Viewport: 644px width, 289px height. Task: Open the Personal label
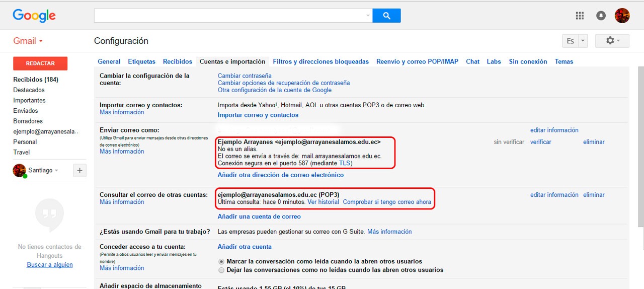[25, 142]
